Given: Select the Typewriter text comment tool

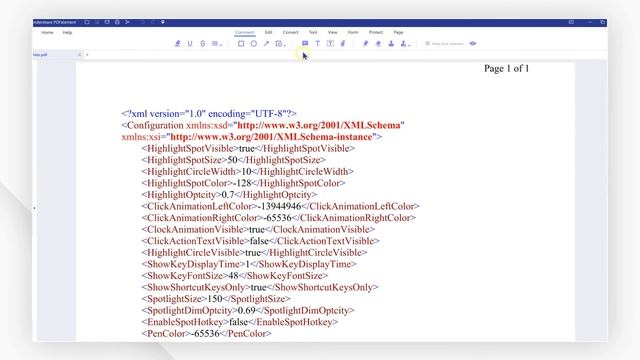Looking at the screenshot, I should tap(318, 43).
